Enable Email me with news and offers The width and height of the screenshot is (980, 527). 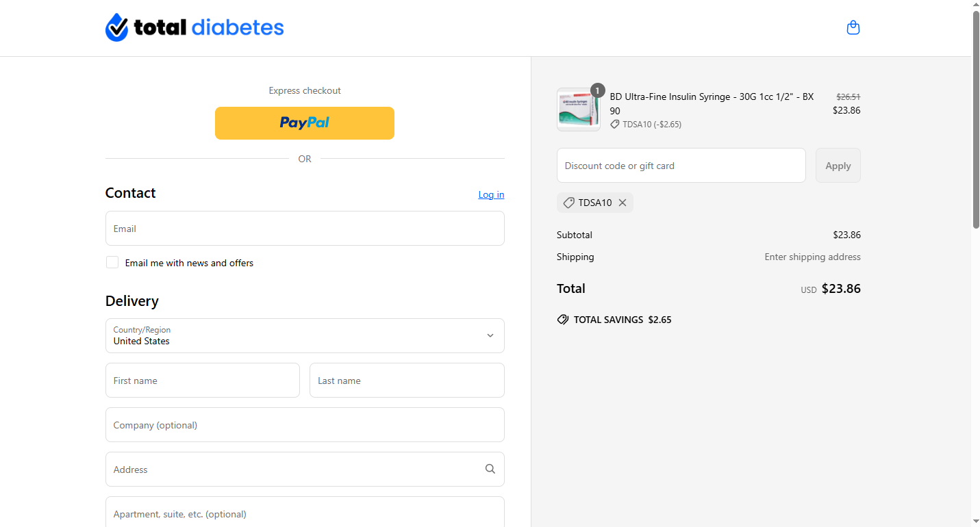[x=112, y=263]
